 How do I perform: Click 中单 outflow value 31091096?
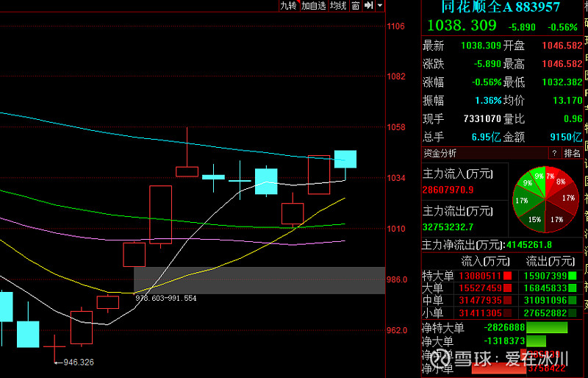(545, 301)
